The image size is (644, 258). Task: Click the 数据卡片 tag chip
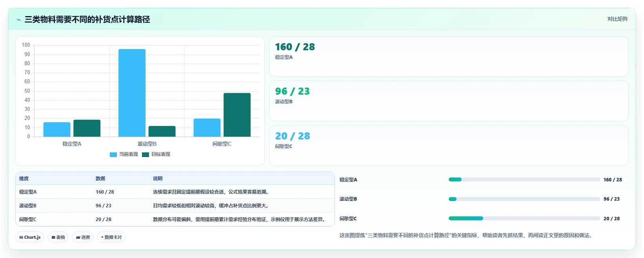coord(111,237)
